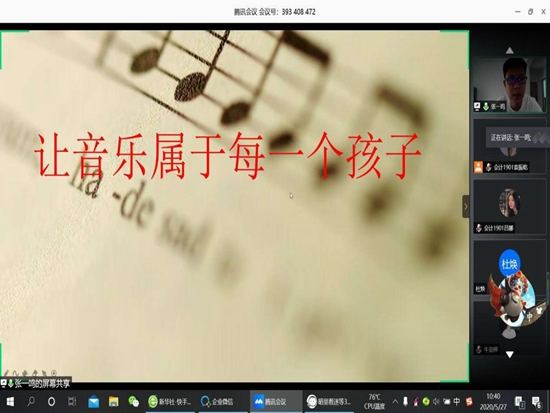Viewport: 550px width, 413px height.
Task: Select 张一鸣 video thumbnail
Action: (x=509, y=85)
